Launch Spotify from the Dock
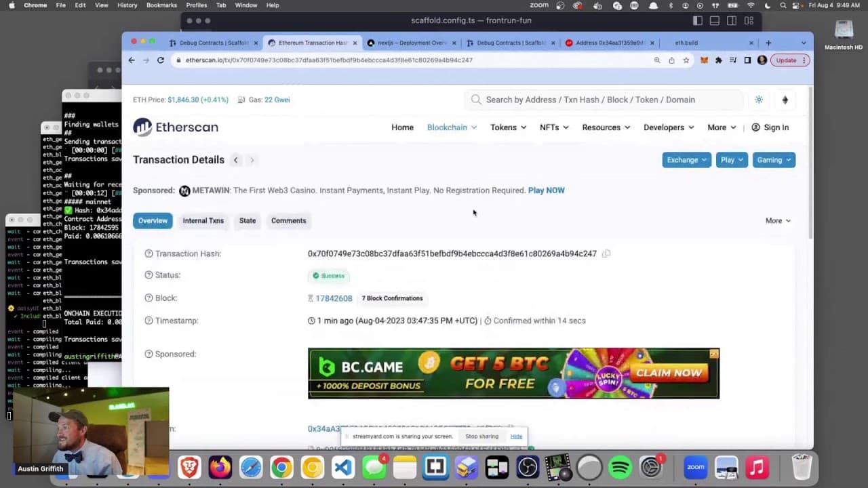Viewport: 868px width, 488px height. (620, 468)
